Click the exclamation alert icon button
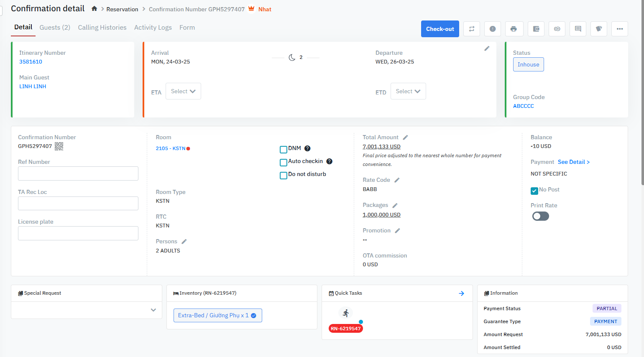 click(x=493, y=29)
